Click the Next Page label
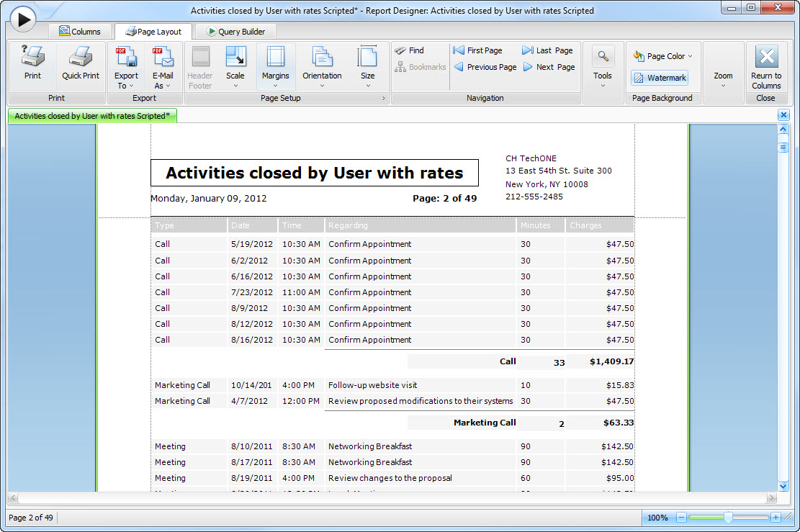This screenshot has width=800, height=532. pos(556,67)
